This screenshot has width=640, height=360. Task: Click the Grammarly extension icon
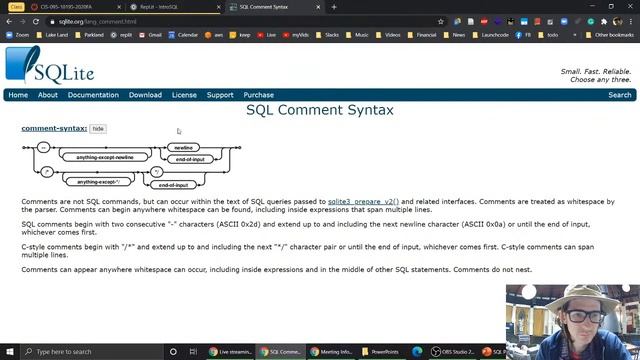tap(591, 22)
